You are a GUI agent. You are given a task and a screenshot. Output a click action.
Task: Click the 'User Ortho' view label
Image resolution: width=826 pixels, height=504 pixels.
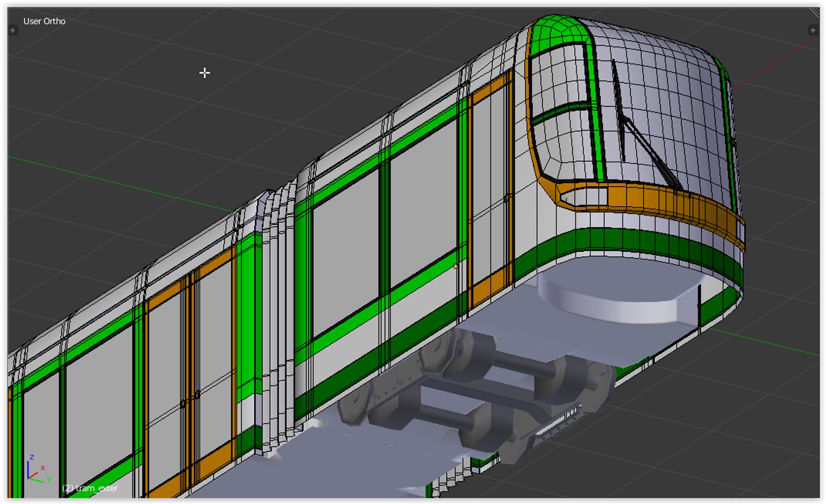click(x=44, y=21)
